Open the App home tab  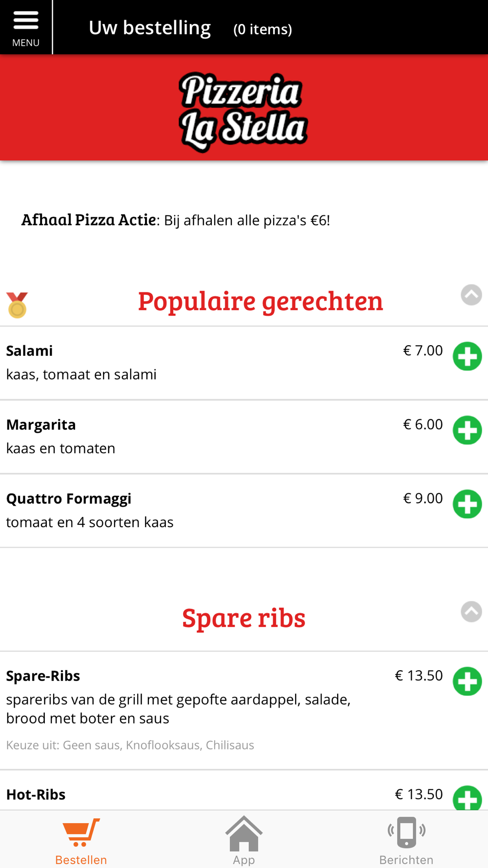pos(244,840)
